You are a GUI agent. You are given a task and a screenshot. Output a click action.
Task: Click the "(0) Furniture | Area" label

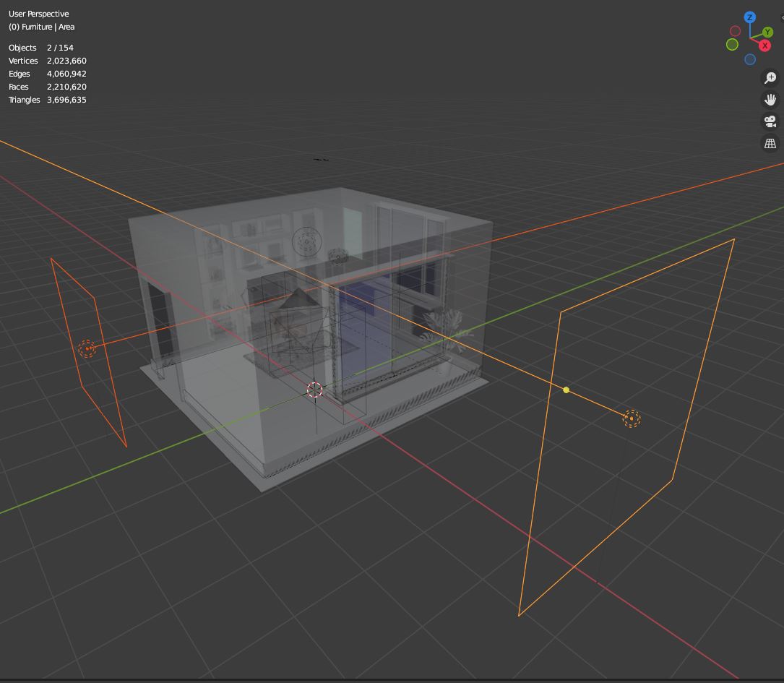click(41, 27)
